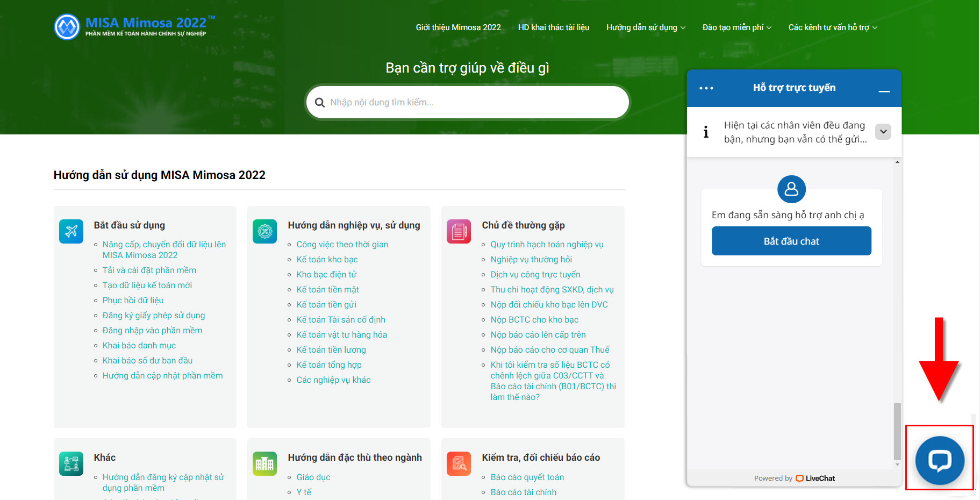Click the Hướng dẫn đặc thù building icon
Image resolution: width=980 pixels, height=500 pixels.
pyautogui.click(x=264, y=463)
